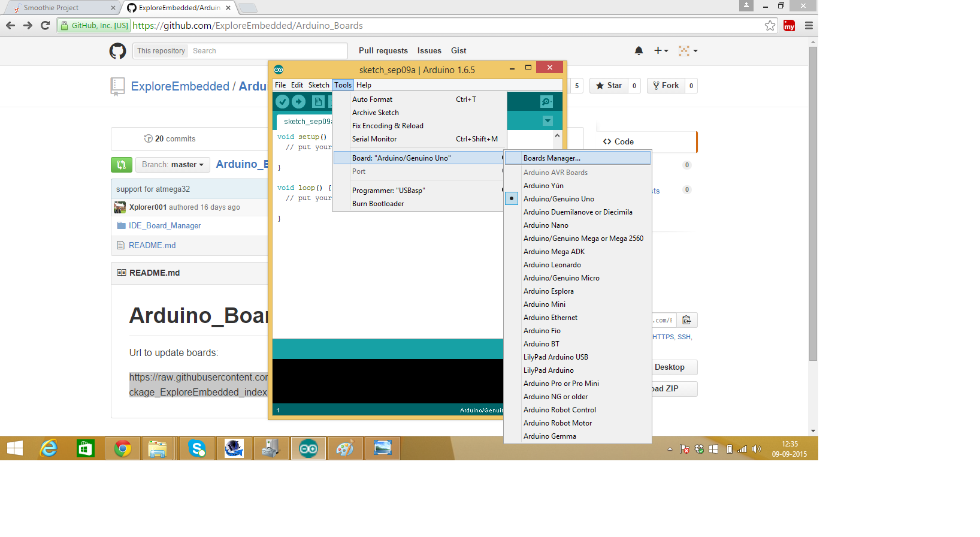Viewport: 980px width, 537px height.
Task: Reload the GitHub page
Action: 45,26
